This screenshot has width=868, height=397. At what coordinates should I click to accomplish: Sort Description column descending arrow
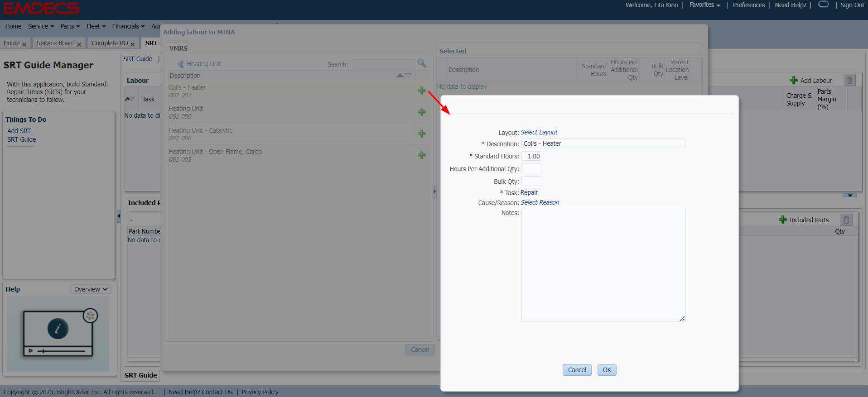tap(408, 75)
